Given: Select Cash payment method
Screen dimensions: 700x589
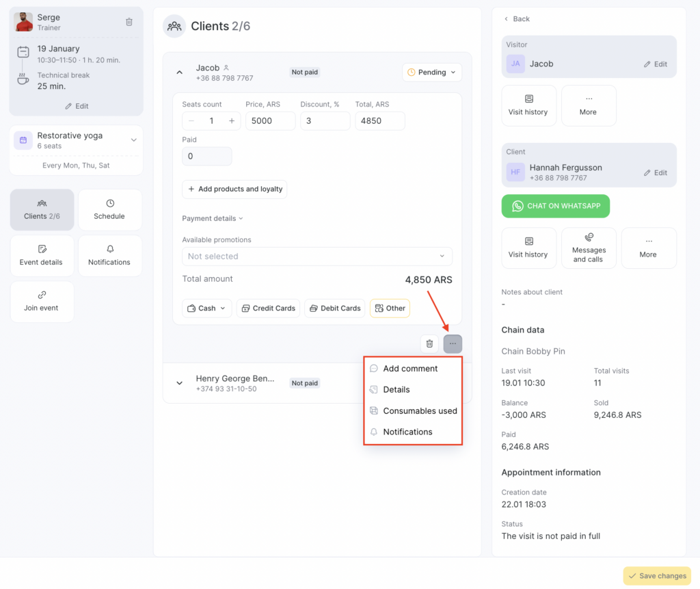Looking at the screenshot, I should click(x=207, y=309).
